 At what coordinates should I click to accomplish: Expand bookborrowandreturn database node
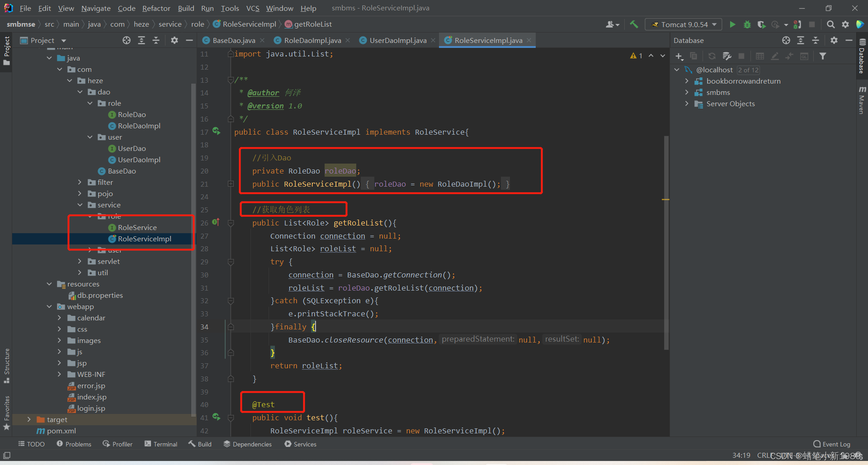pyautogui.click(x=687, y=81)
